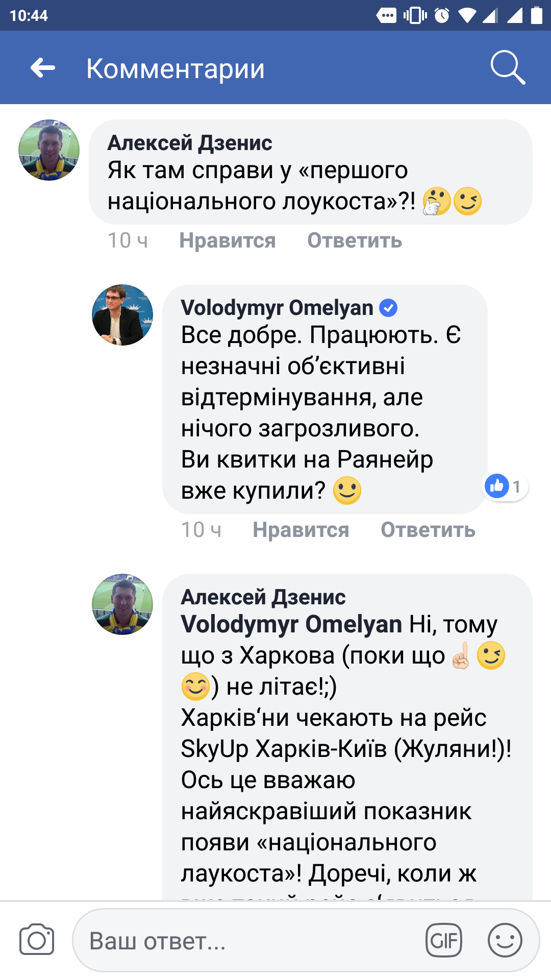Image resolution: width=551 pixels, height=980 pixels.
Task: Open the GIF picker
Action: click(443, 940)
